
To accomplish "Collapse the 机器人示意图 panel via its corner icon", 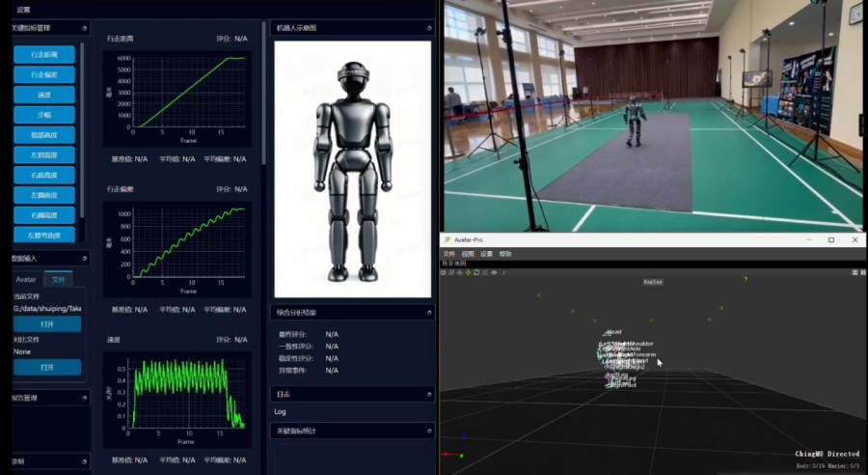I will [x=429, y=28].
